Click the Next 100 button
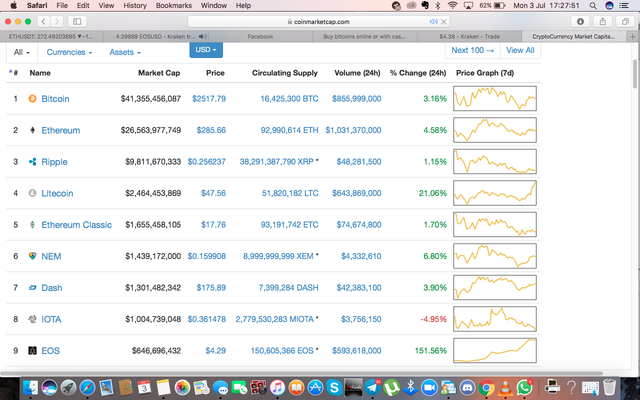640x400 pixels. (473, 50)
